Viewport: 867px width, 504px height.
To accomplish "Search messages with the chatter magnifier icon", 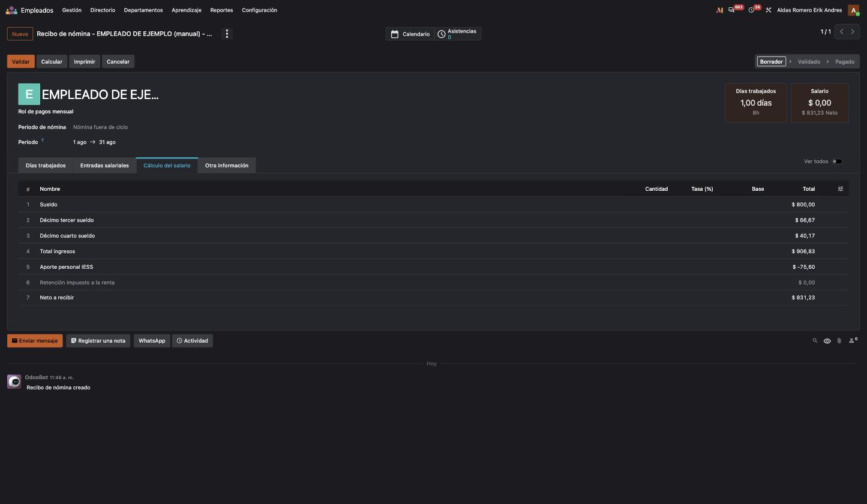I will [815, 341].
